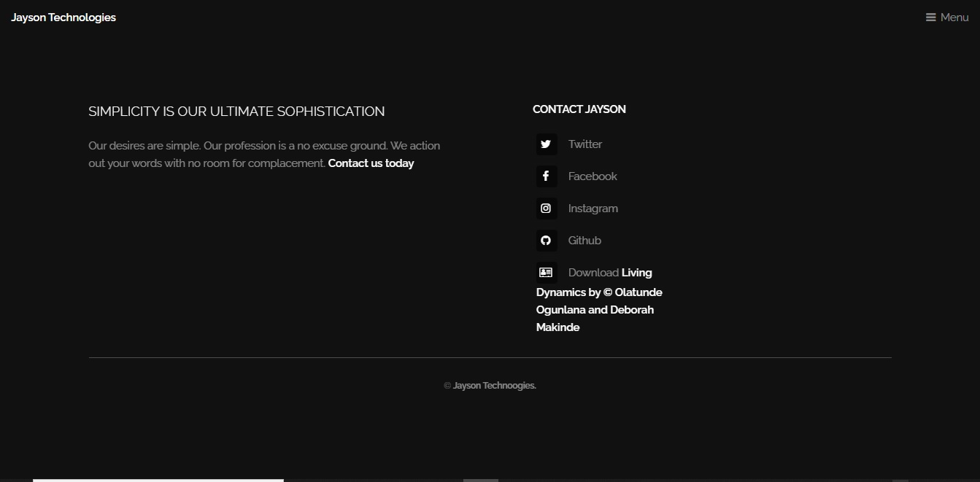This screenshot has width=980, height=482.
Task: Click the footer 'Jayson Technoogies' copyright link
Action: pyautogui.click(x=494, y=386)
